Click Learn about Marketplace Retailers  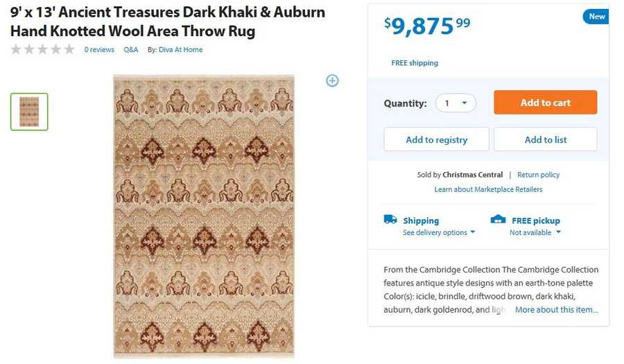488,189
